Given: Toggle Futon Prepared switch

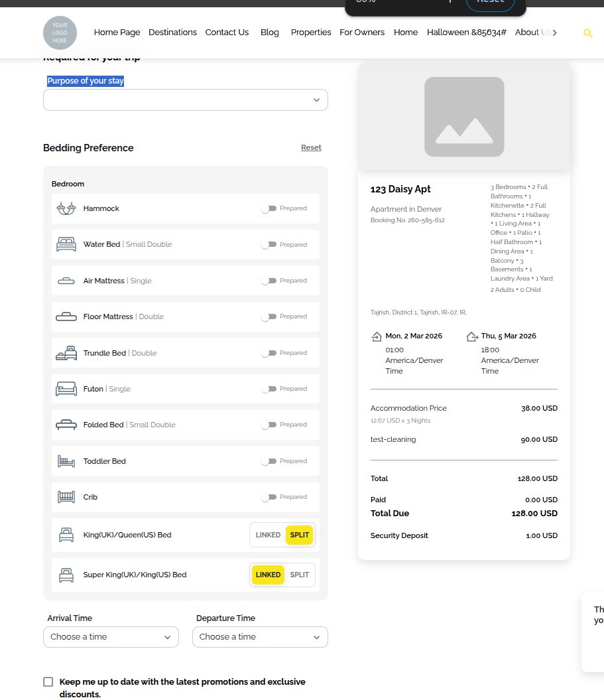Looking at the screenshot, I should 269,389.
